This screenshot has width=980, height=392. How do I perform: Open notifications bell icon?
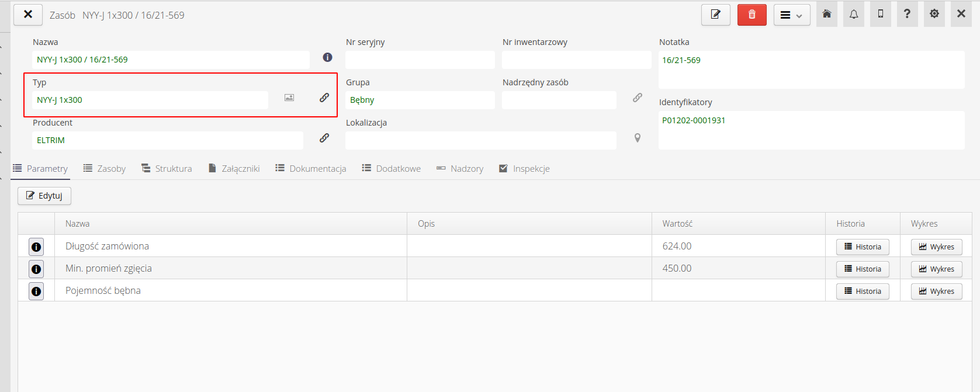tap(854, 14)
